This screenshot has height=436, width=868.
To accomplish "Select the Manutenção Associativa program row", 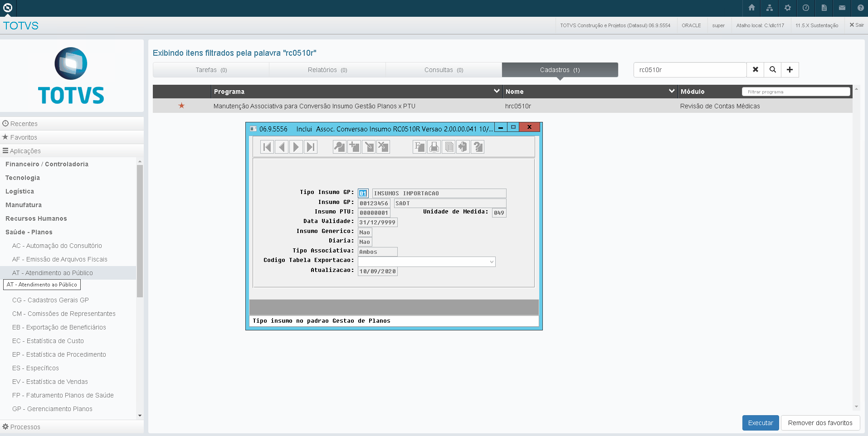I will tap(502, 106).
